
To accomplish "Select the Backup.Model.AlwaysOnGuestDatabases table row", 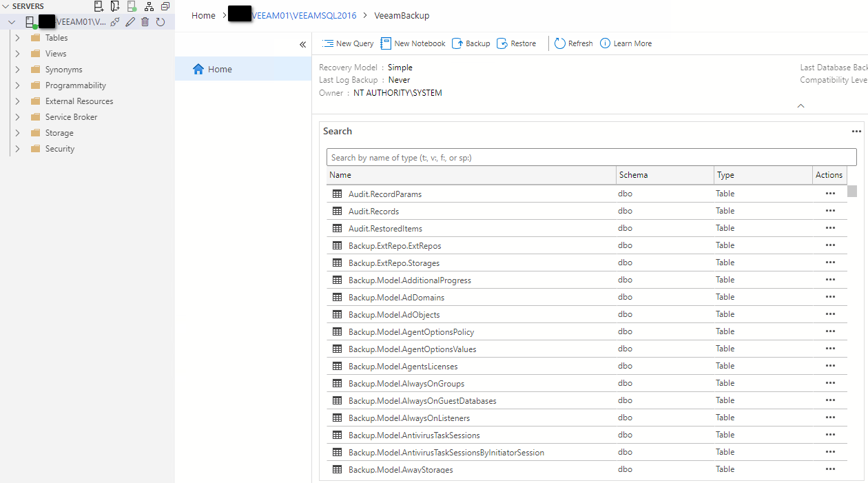I will click(587, 400).
